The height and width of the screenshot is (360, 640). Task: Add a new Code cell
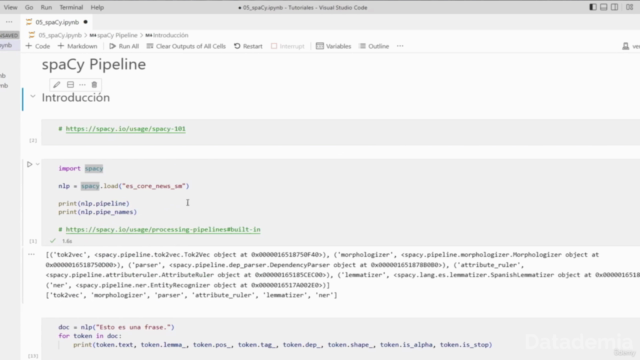coord(38,46)
